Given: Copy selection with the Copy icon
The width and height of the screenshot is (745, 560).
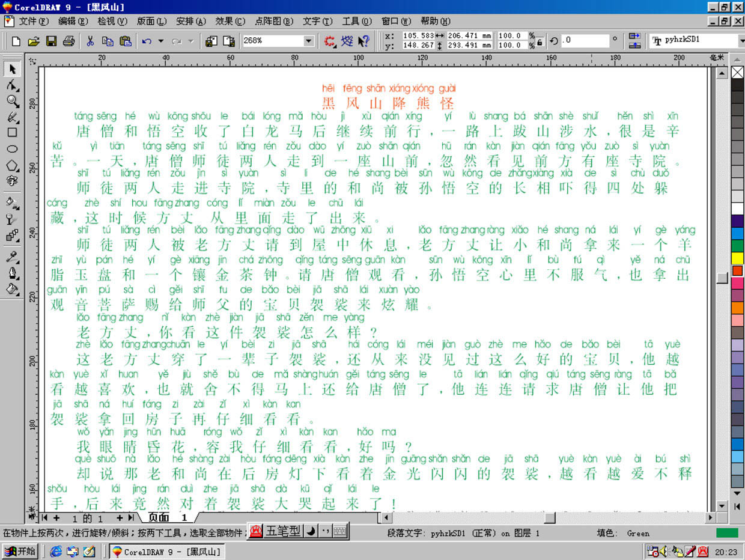Looking at the screenshot, I should tap(108, 41).
